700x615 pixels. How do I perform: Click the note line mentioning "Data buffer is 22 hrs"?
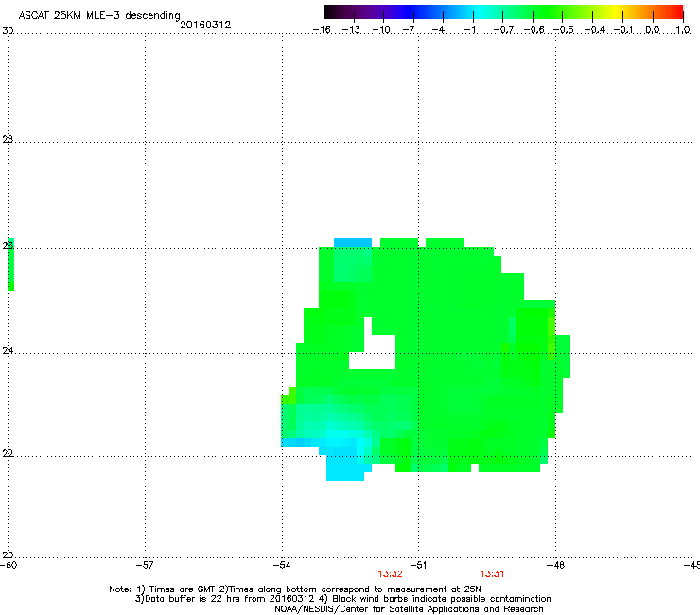coord(342,599)
